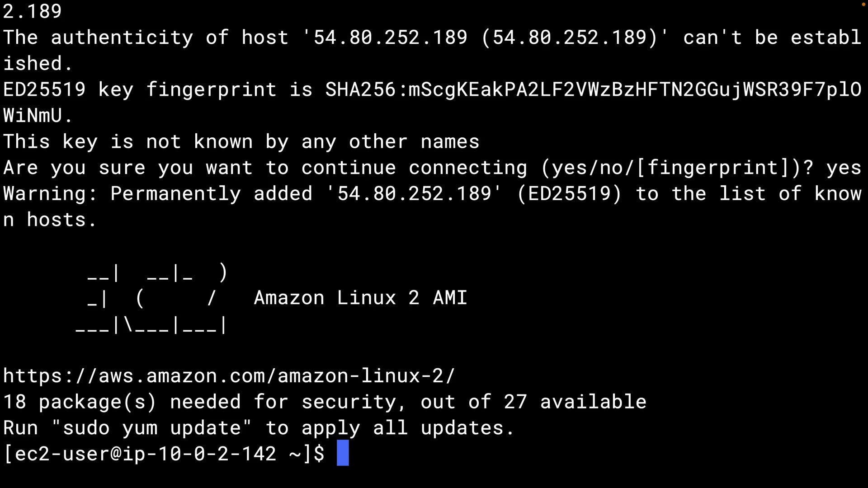Click the "(yes/no/[fingerprint])?" prompt text

pos(677,168)
